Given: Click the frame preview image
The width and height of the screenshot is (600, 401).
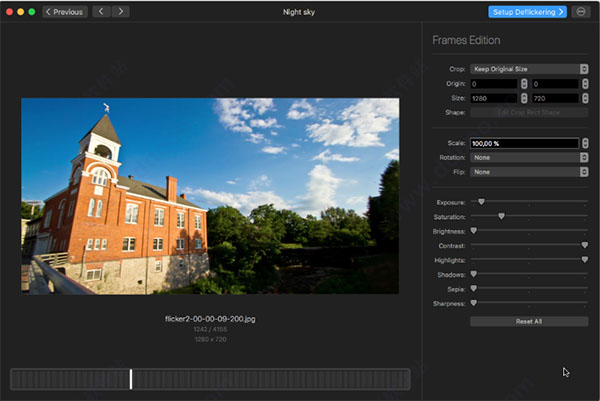Looking at the screenshot, I should click(x=210, y=196).
